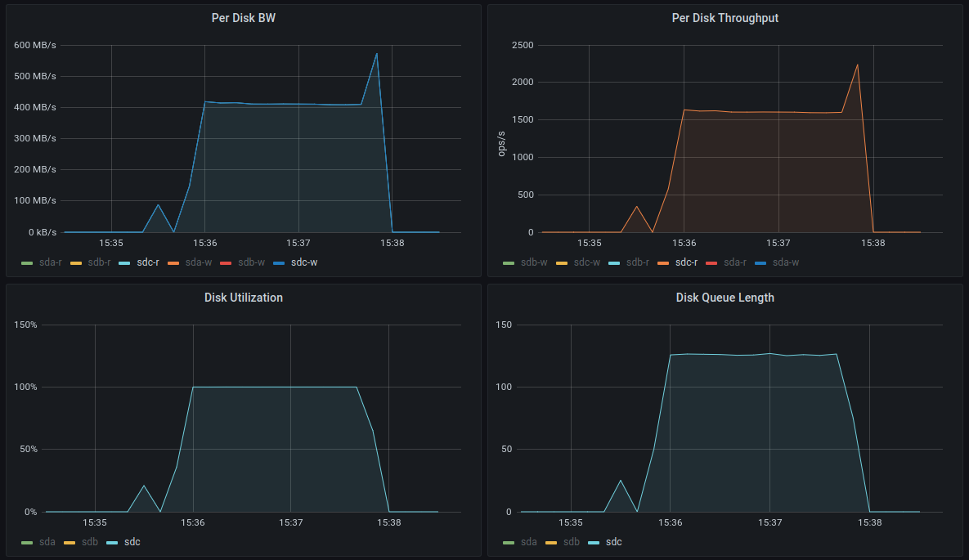The width and height of the screenshot is (969, 560).
Task: Click the sda-w orange color swatch in BW legend
Action: tap(173, 263)
